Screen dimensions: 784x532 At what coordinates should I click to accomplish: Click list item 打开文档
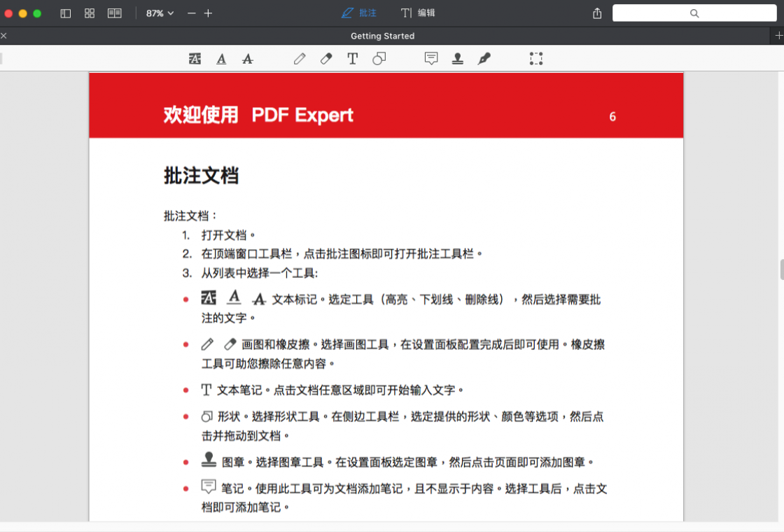pos(228,235)
